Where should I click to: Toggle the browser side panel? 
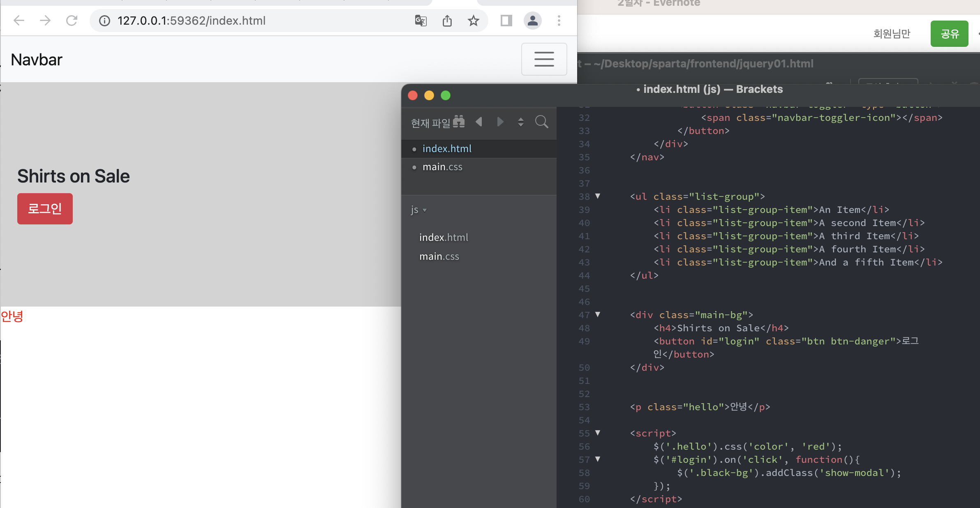click(x=506, y=21)
